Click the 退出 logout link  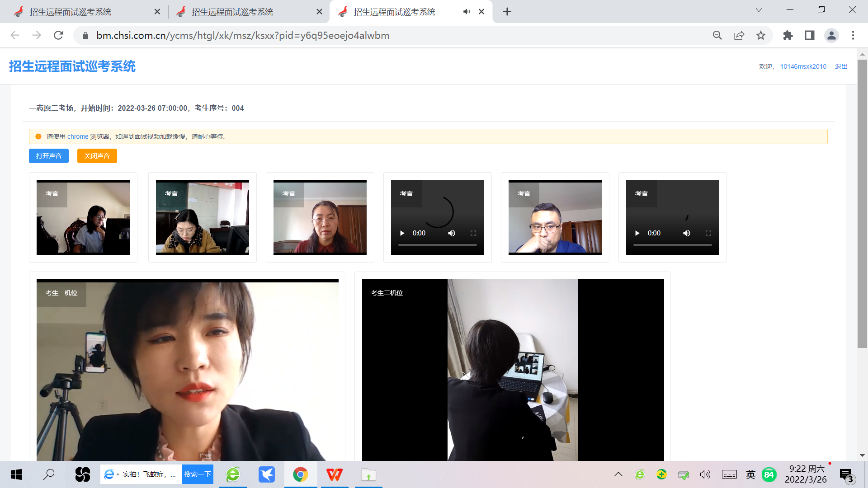click(841, 66)
